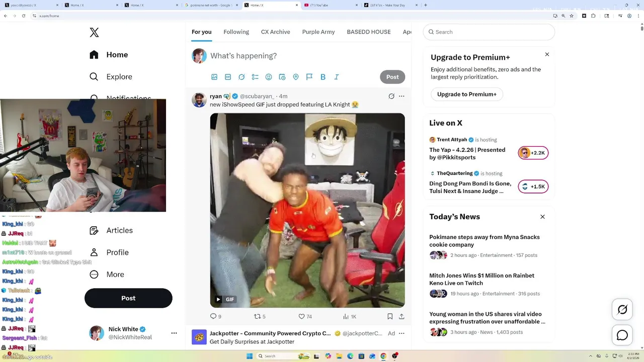This screenshot has height=362, width=644.
Task: Open Young woman viral video news story
Action: click(487, 318)
